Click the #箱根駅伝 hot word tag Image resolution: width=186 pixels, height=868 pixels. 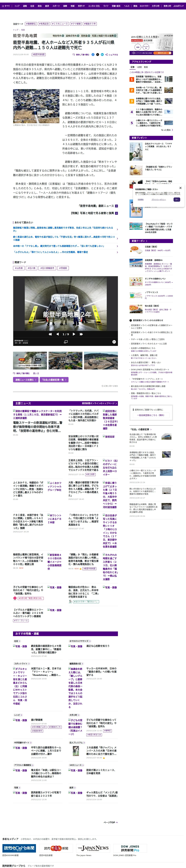click(31, 24)
